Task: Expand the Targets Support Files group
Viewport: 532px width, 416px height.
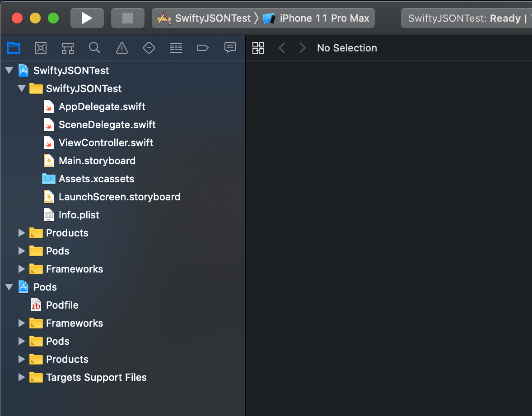Action: coord(22,377)
